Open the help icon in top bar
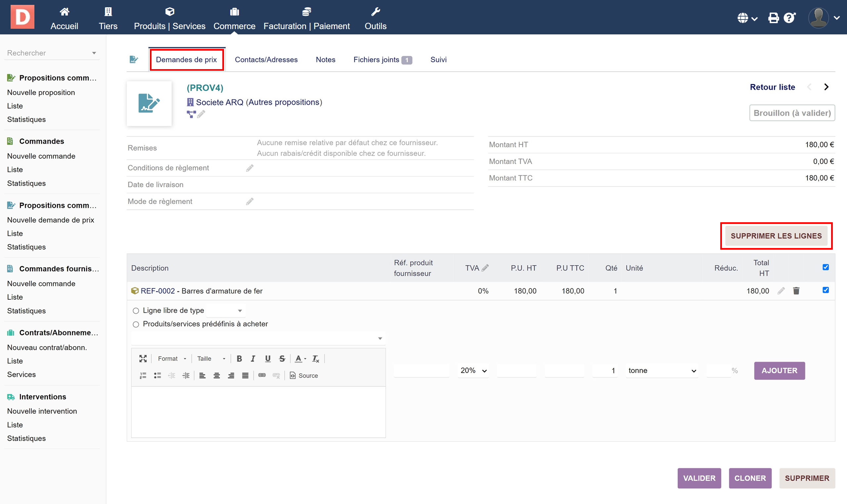 point(789,18)
